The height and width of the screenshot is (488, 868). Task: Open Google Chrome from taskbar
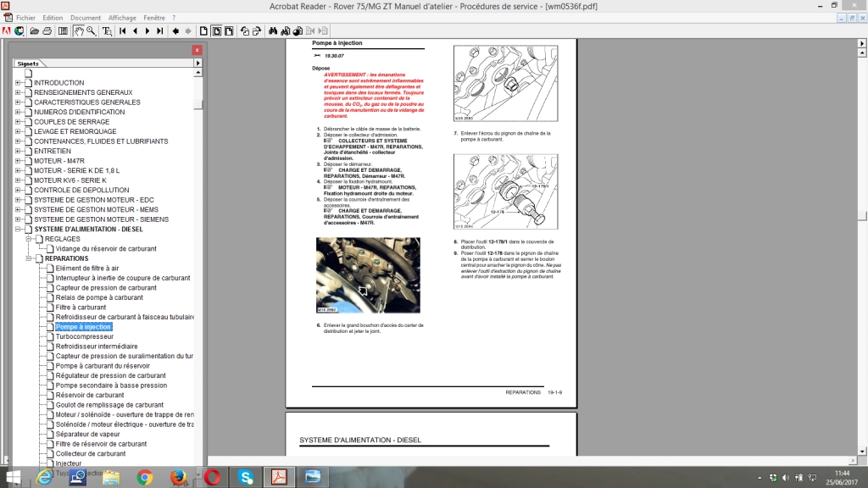click(145, 477)
